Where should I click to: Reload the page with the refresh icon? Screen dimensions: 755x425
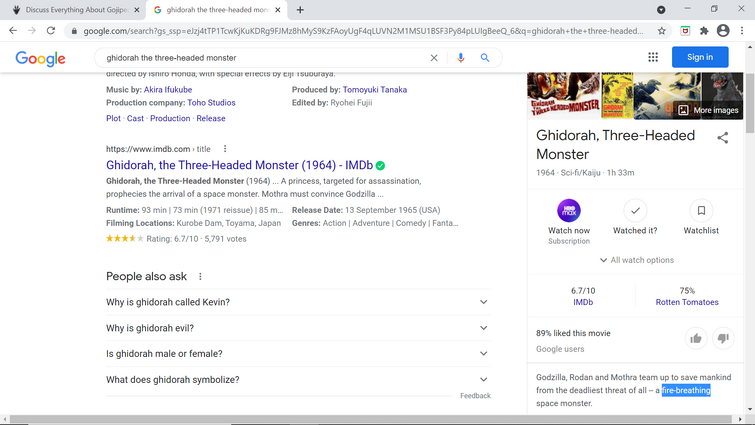[x=51, y=31]
